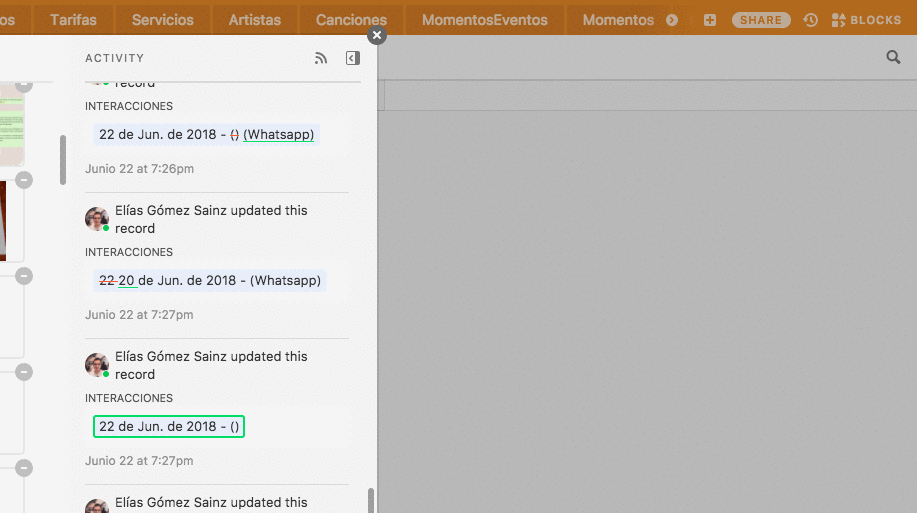Open the green screenshot attachment thumbnail
This screenshot has width=917, height=513.
(x=12, y=123)
